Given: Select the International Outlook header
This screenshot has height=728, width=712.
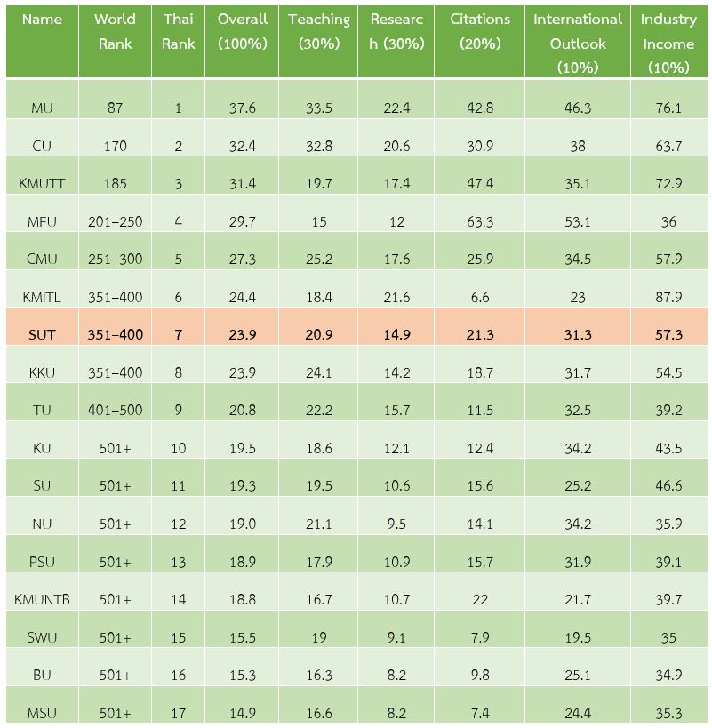Looking at the screenshot, I should [x=578, y=41].
